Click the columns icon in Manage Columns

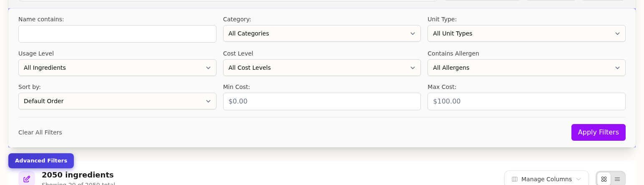(x=515, y=179)
